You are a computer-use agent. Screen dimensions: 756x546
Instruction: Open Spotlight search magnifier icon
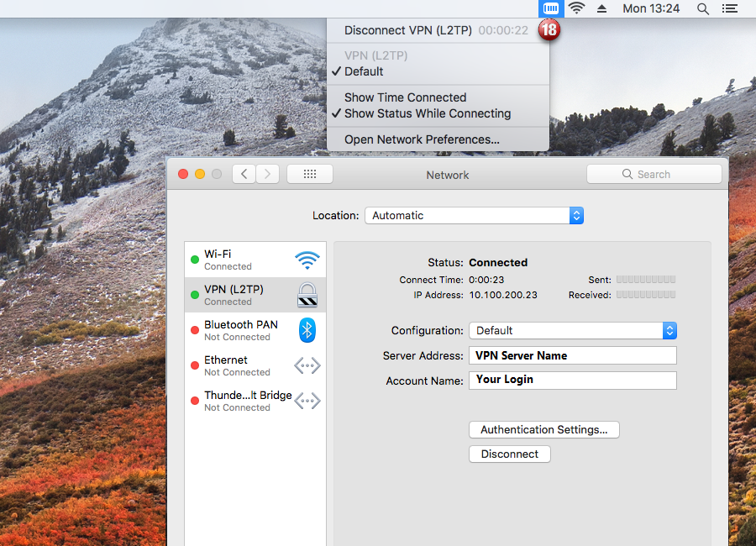703,8
